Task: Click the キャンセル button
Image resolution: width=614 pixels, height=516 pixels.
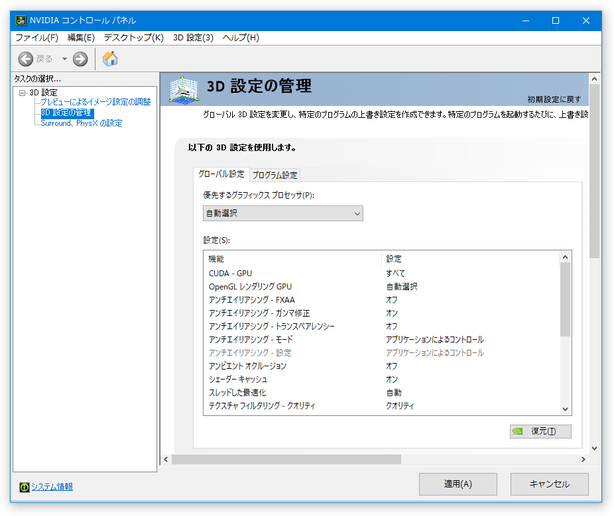Action: coord(549,484)
